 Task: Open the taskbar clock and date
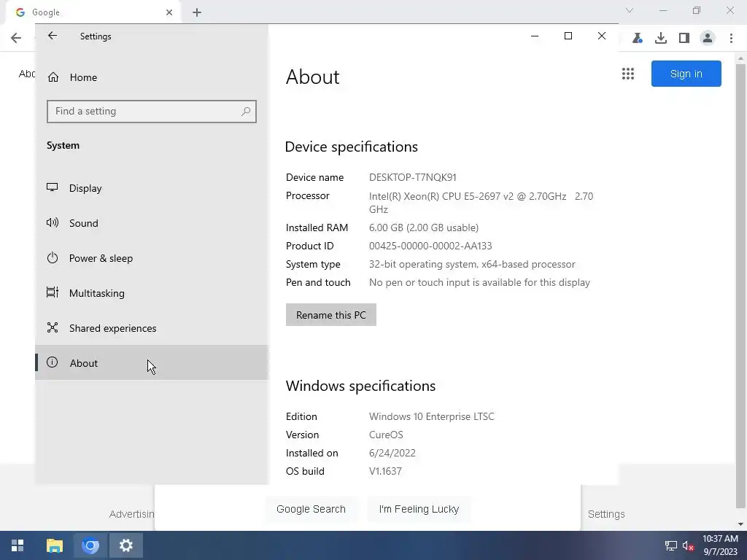click(720, 545)
